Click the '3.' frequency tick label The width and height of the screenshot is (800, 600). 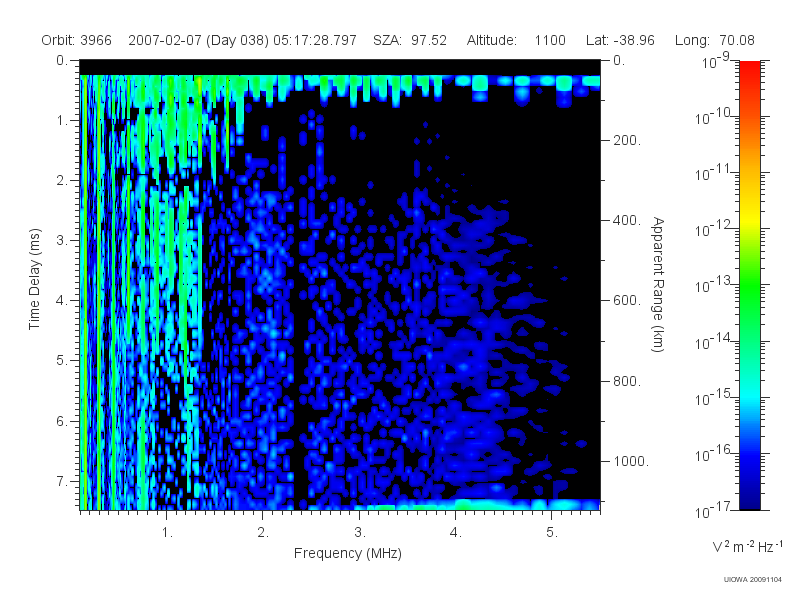360,533
